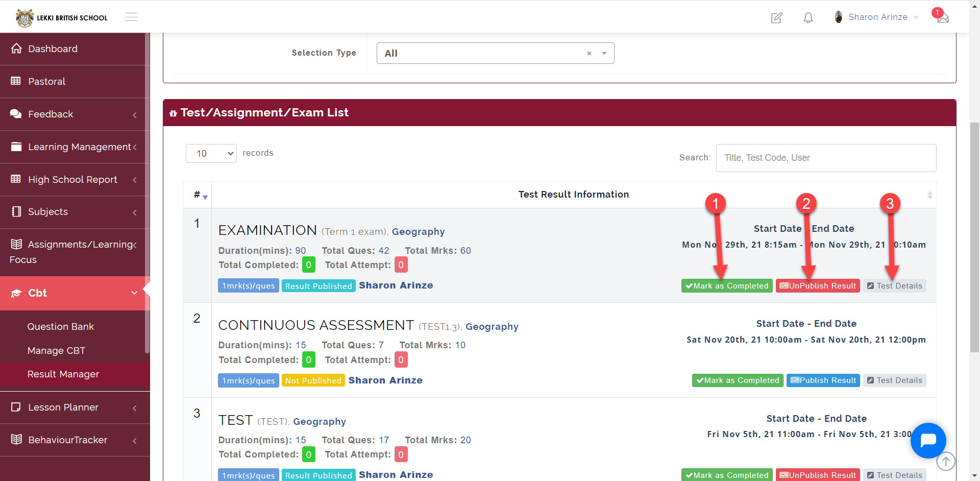Expand the Subjects menu chevron
Image resolution: width=980 pixels, height=481 pixels.
tap(135, 212)
